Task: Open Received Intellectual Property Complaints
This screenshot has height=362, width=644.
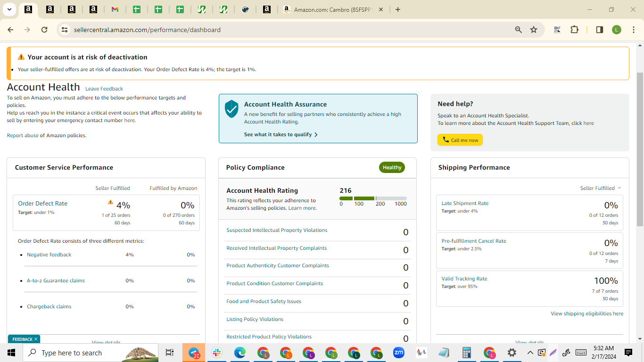Action: coord(276,248)
